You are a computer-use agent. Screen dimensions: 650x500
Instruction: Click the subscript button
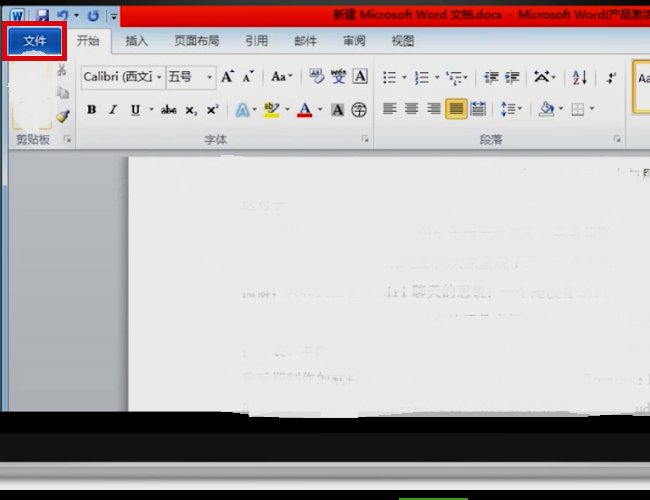pos(191,110)
